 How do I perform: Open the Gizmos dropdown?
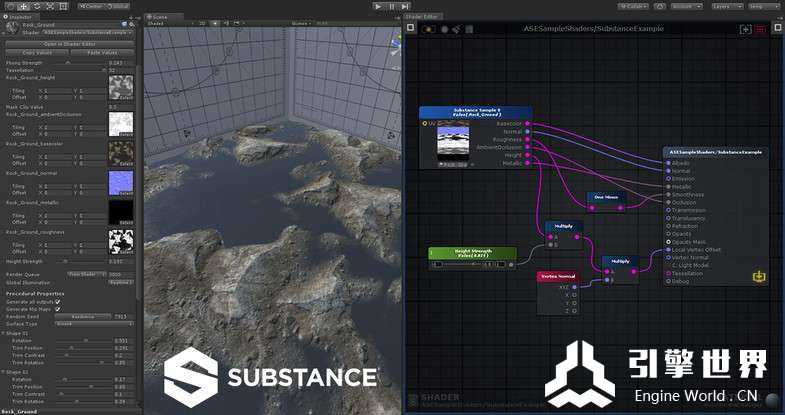301,24
